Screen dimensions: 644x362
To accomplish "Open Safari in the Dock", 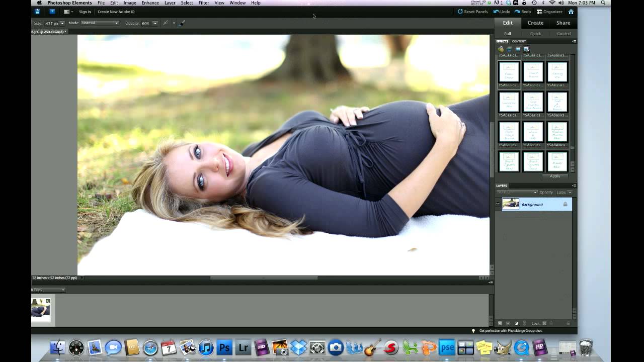I will 150,347.
